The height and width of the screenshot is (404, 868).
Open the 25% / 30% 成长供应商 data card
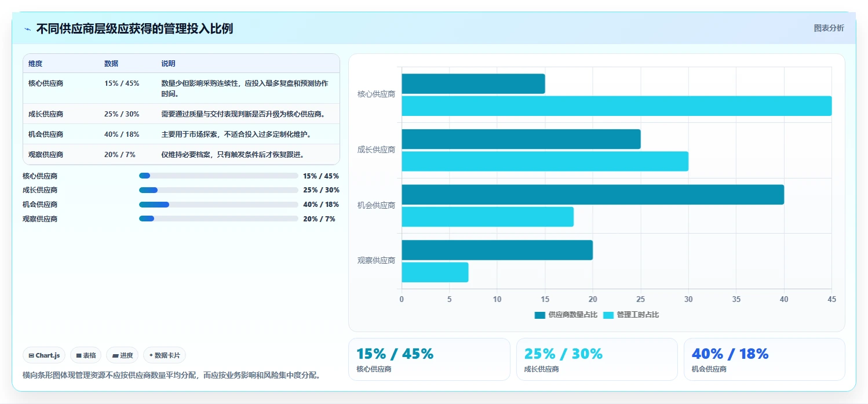coord(597,359)
